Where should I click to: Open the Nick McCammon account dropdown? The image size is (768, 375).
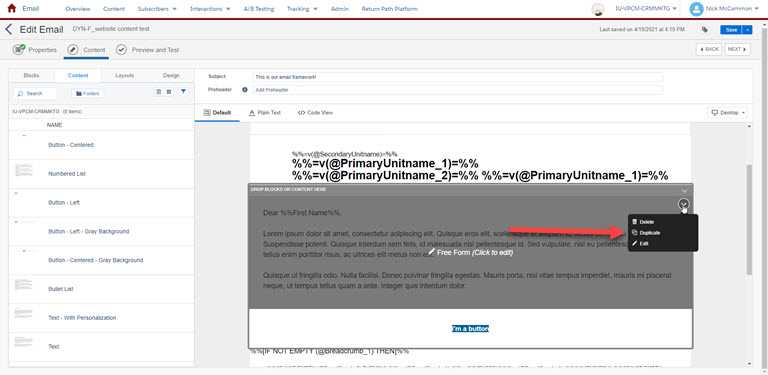pos(733,8)
